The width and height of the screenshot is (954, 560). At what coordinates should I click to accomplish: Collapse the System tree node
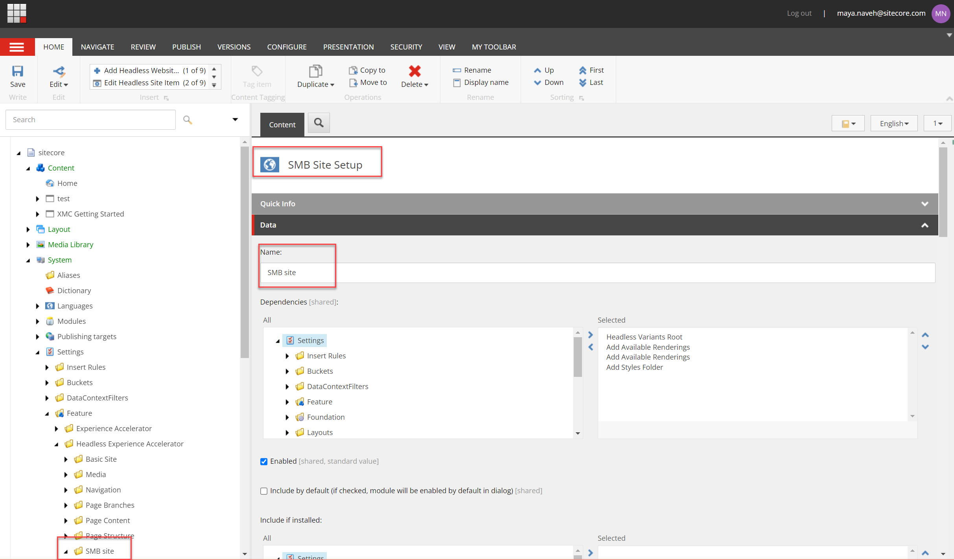[28, 260]
